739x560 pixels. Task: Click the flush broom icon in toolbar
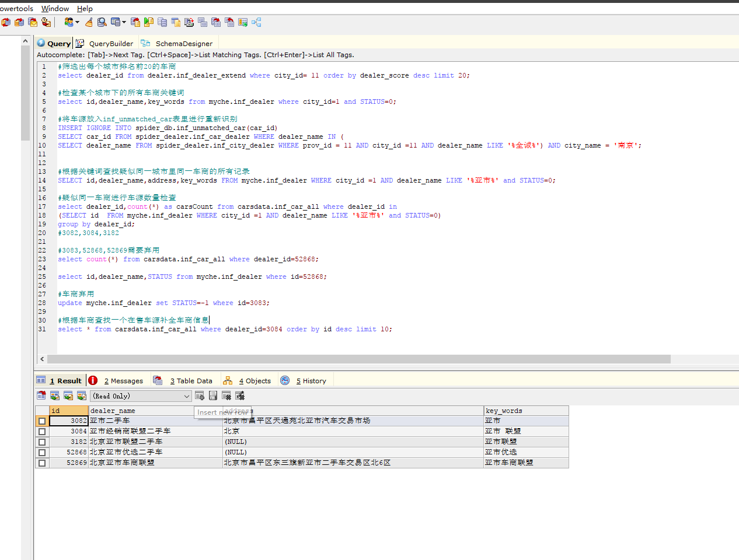pyautogui.click(x=89, y=22)
